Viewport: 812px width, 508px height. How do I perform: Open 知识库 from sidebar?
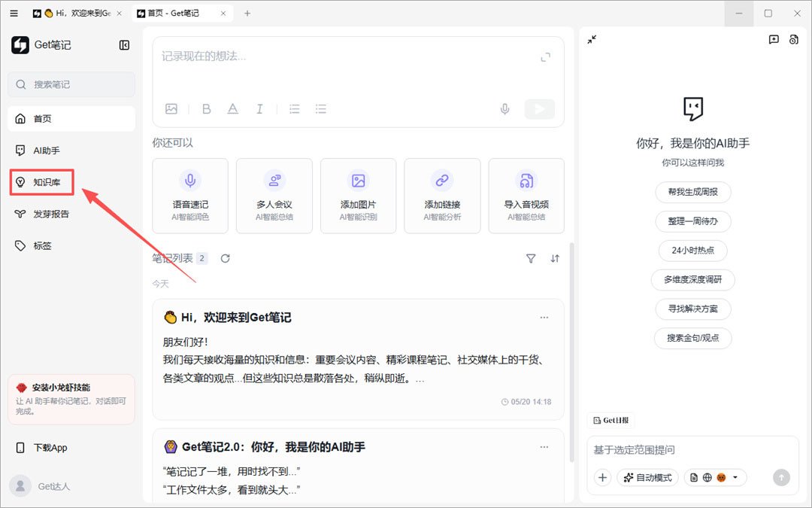[x=71, y=182]
